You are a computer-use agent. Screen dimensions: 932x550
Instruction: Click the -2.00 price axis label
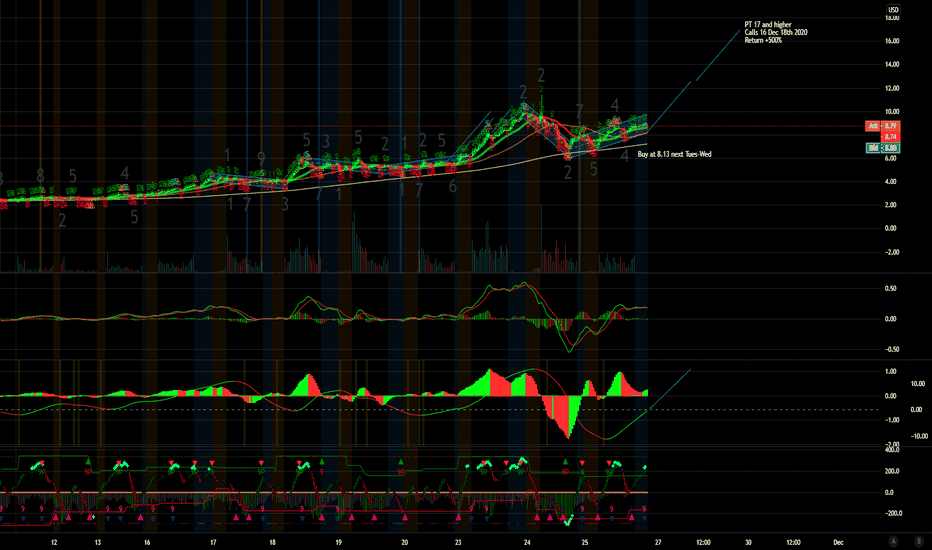(892, 252)
